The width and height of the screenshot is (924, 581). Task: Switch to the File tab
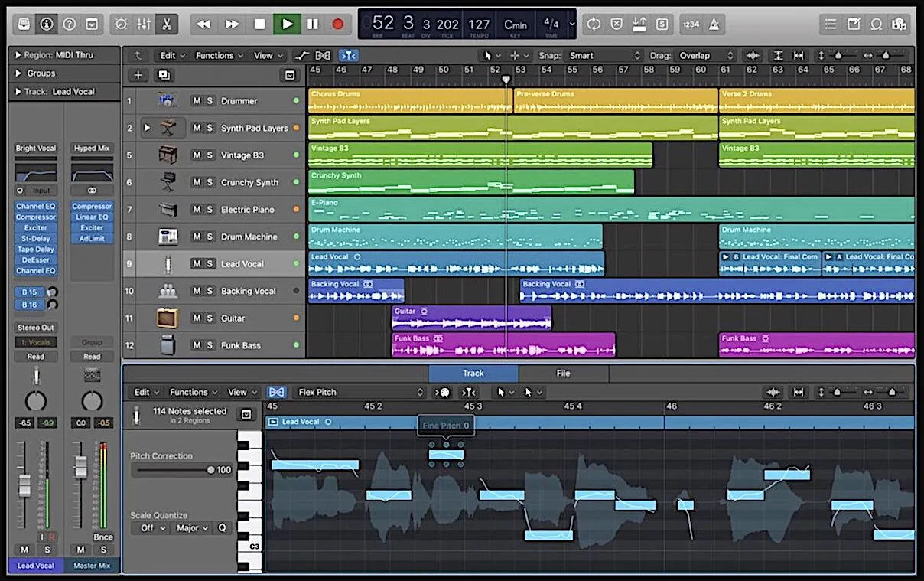pos(563,374)
